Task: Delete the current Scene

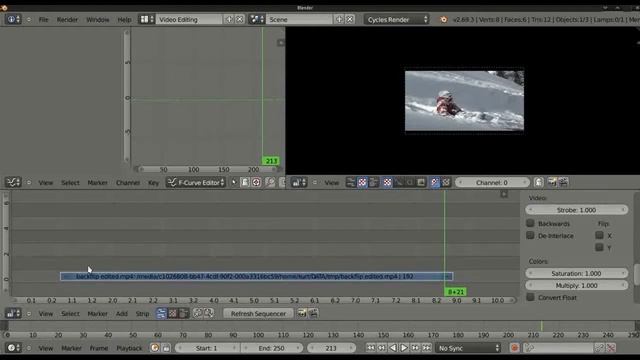Action: point(350,19)
